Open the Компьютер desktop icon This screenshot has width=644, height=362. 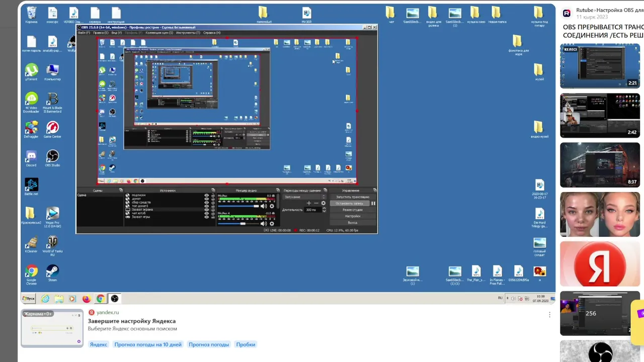pos(52,72)
